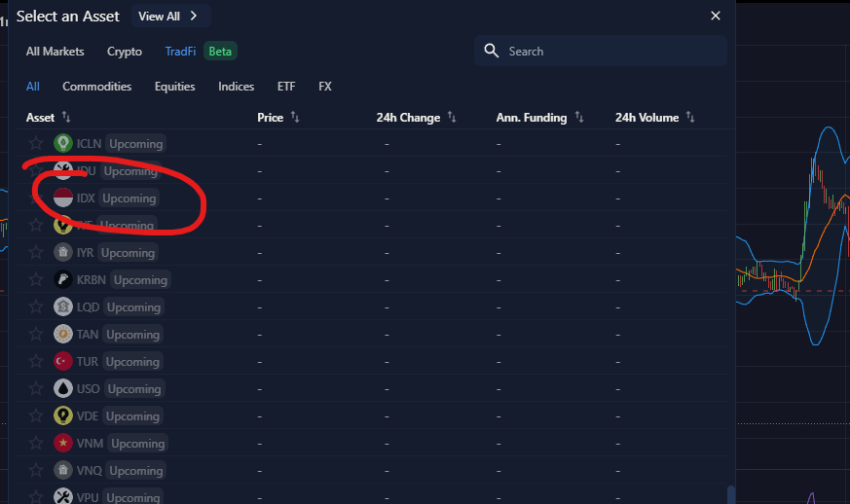
Task: Open the Crypto tab
Action: click(x=124, y=52)
